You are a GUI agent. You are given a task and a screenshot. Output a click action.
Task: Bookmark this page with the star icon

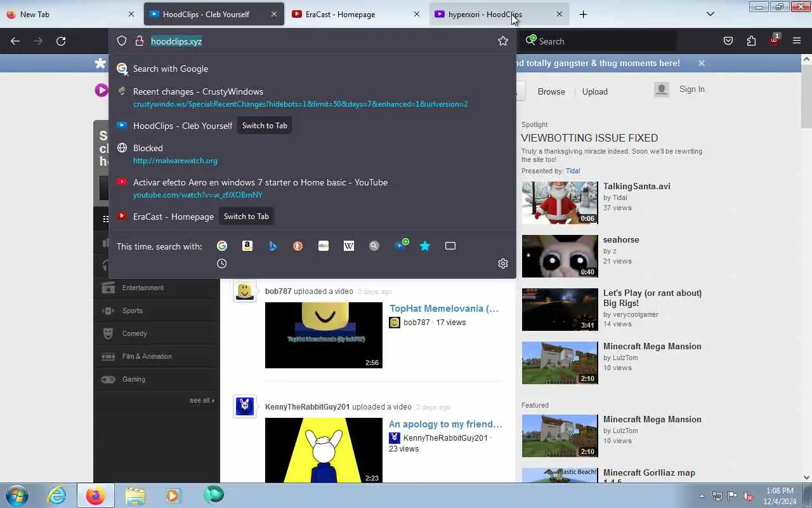click(x=503, y=41)
